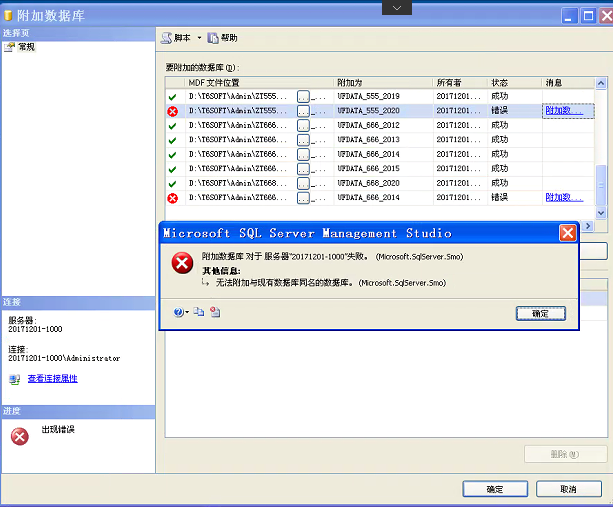
Task: Click the horizontal scroll right arrow
Action: pyautogui.click(x=588, y=226)
